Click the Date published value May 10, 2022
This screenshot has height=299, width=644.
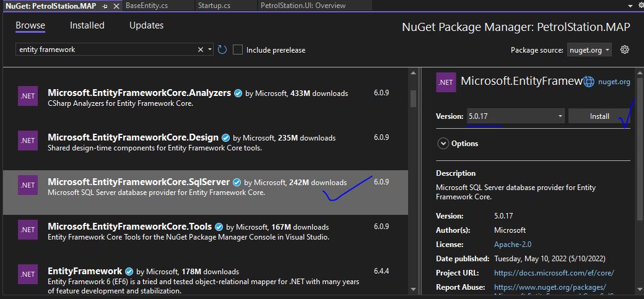549,259
